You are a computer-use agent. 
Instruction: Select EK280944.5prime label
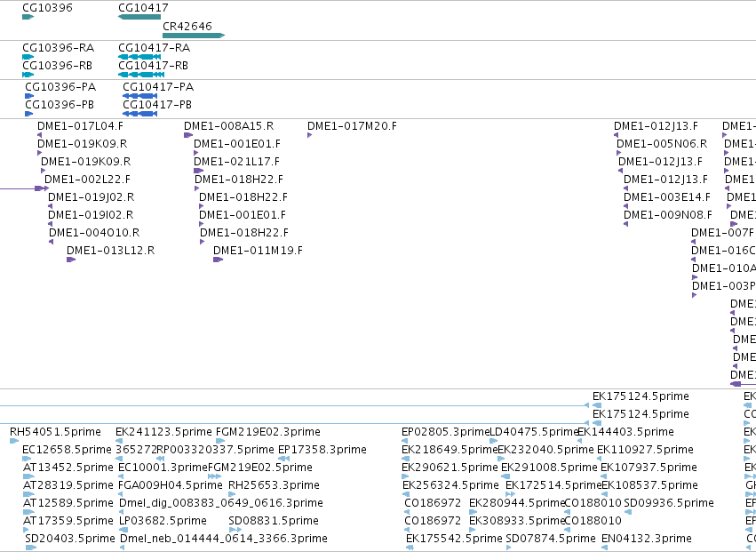click(517, 503)
